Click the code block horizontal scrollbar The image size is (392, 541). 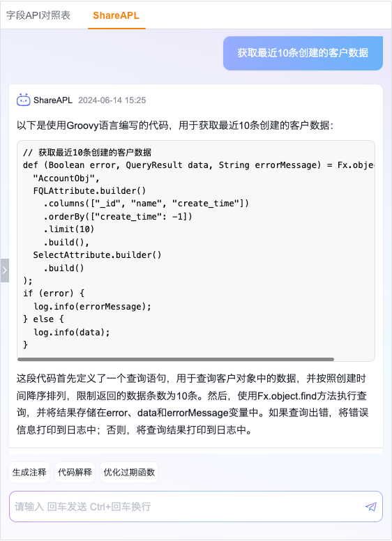tap(176, 359)
